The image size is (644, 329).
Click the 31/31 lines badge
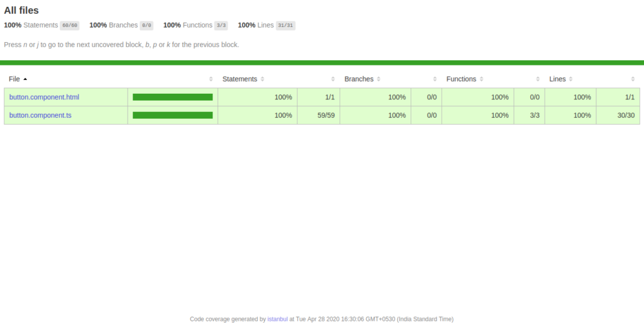(286, 25)
